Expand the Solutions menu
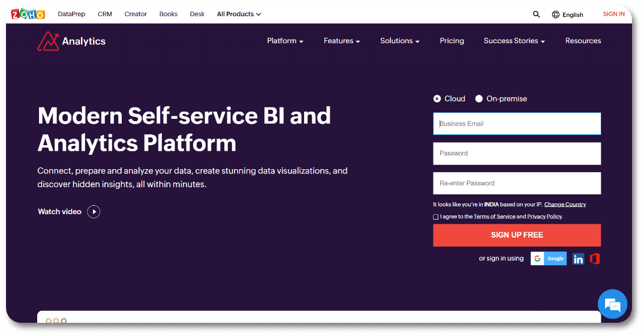Viewport: 644px width, 336px height. click(x=399, y=41)
